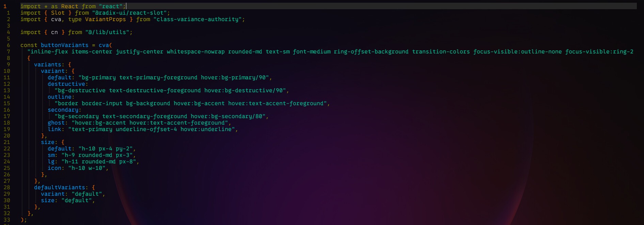Screen dimensions: 644x225
Task: Place cursor on the Slot import identifier
Action: (58, 13)
